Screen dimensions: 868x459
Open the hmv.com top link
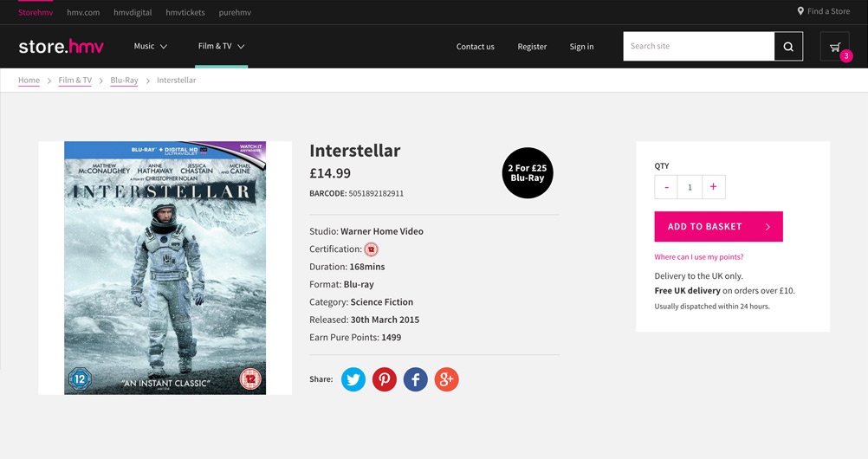tap(83, 12)
